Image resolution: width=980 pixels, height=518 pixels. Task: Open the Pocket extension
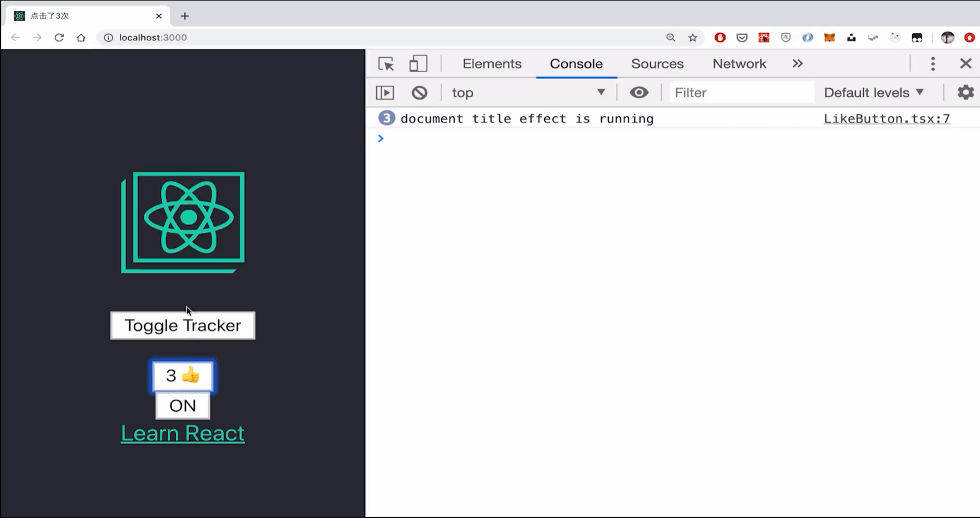tap(742, 37)
